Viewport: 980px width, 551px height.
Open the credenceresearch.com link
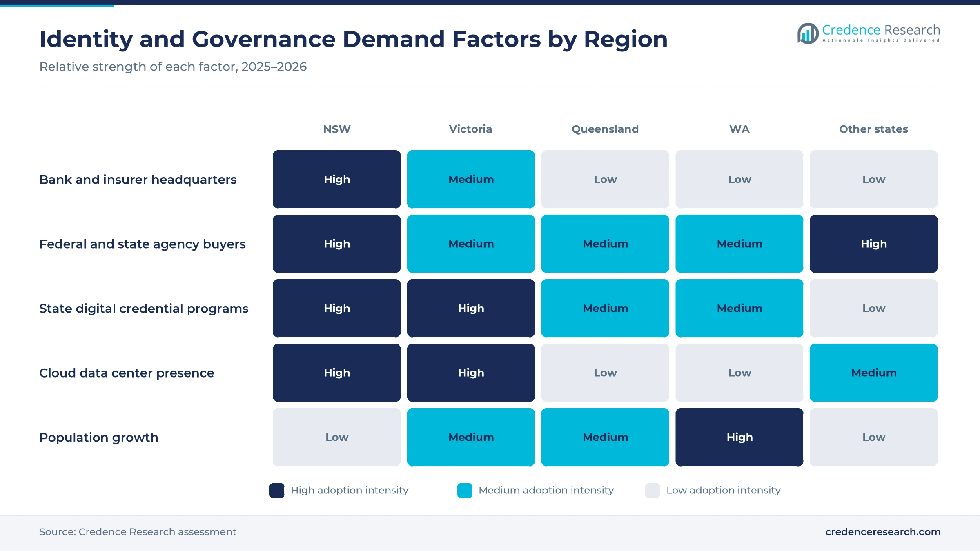[883, 532]
